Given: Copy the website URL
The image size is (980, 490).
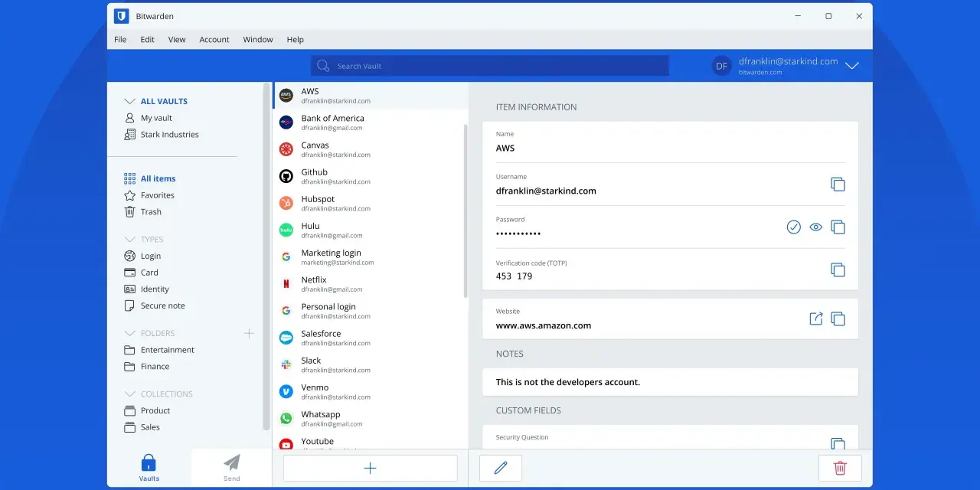Looking at the screenshot, I should 838,318.
